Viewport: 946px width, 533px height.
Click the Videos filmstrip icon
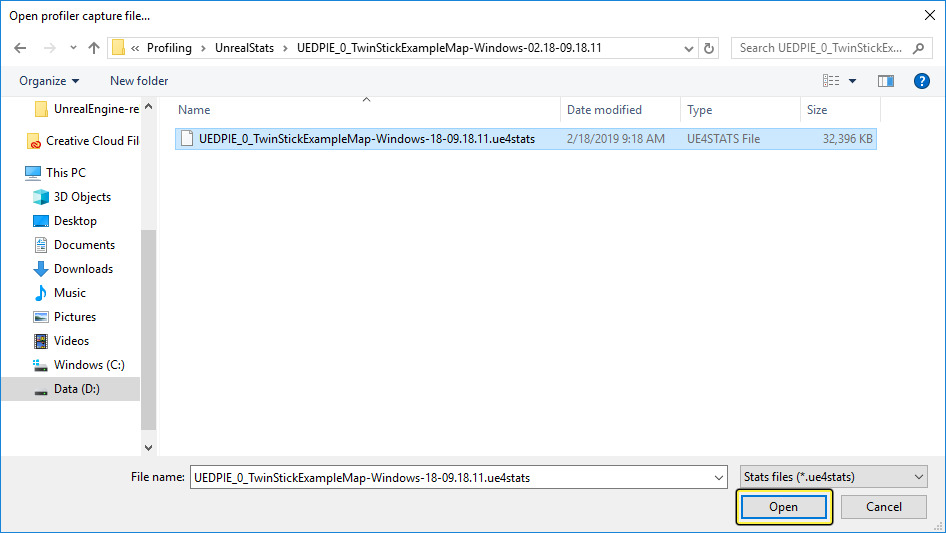(41, 342)
